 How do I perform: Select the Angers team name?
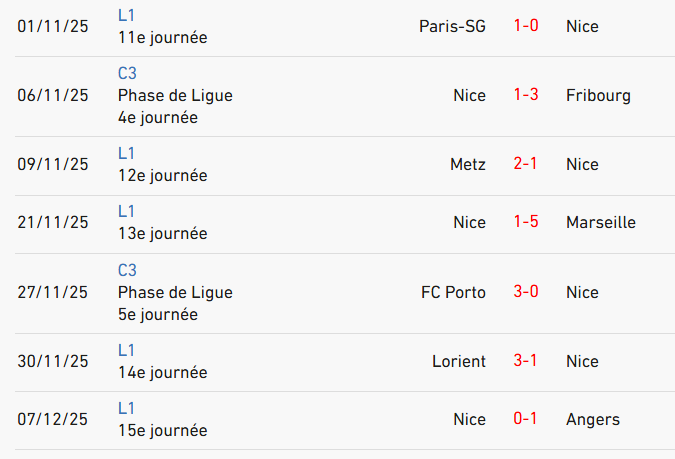[x=592, y=419]
